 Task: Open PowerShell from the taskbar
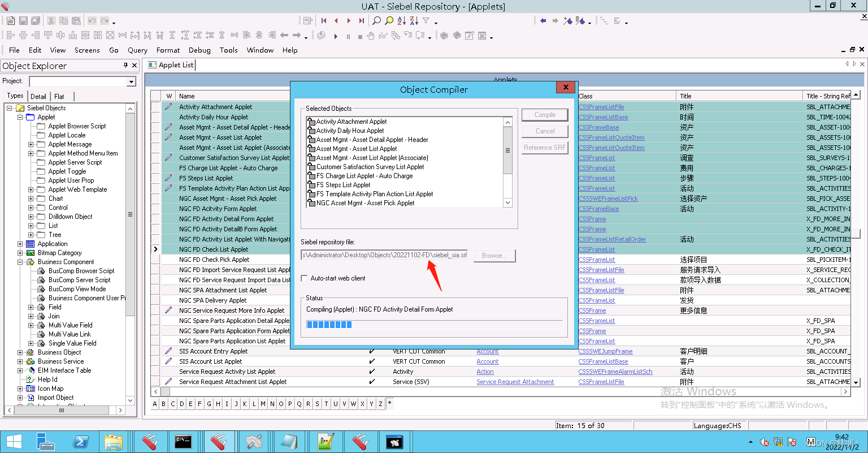tap(81, 442)
